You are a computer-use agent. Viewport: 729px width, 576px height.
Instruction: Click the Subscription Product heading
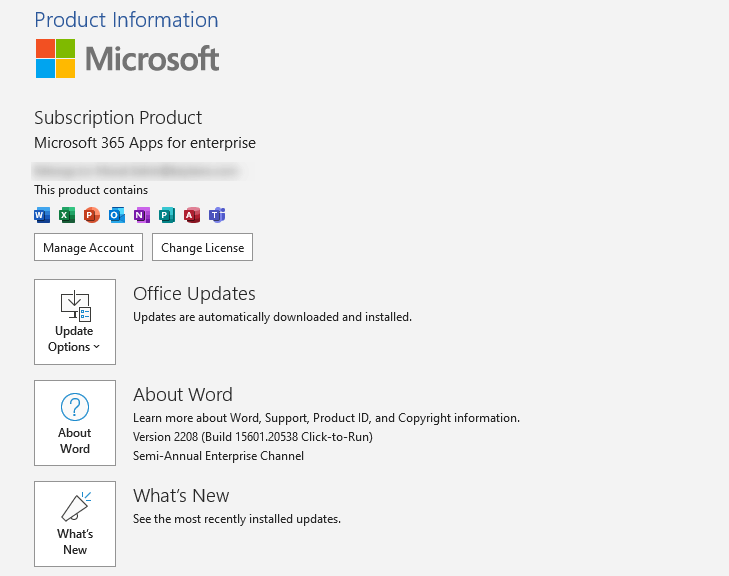click(x=118, y=118)
